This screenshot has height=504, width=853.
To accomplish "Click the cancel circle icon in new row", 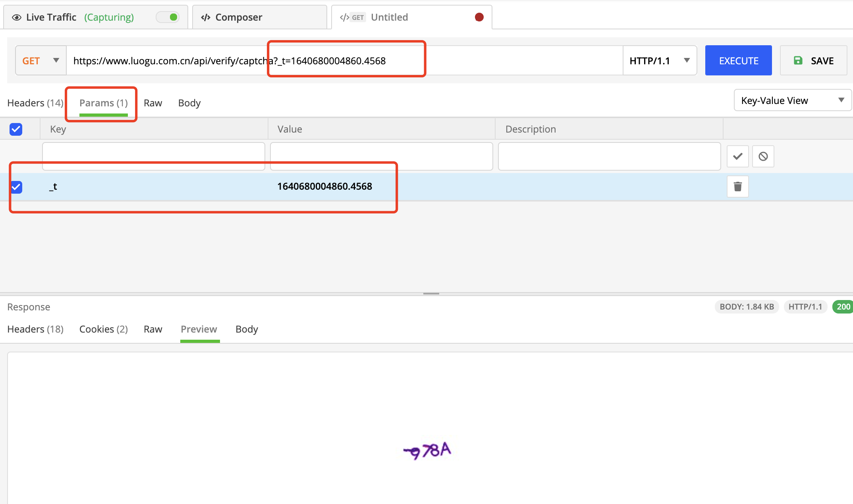I will point(763,156).
